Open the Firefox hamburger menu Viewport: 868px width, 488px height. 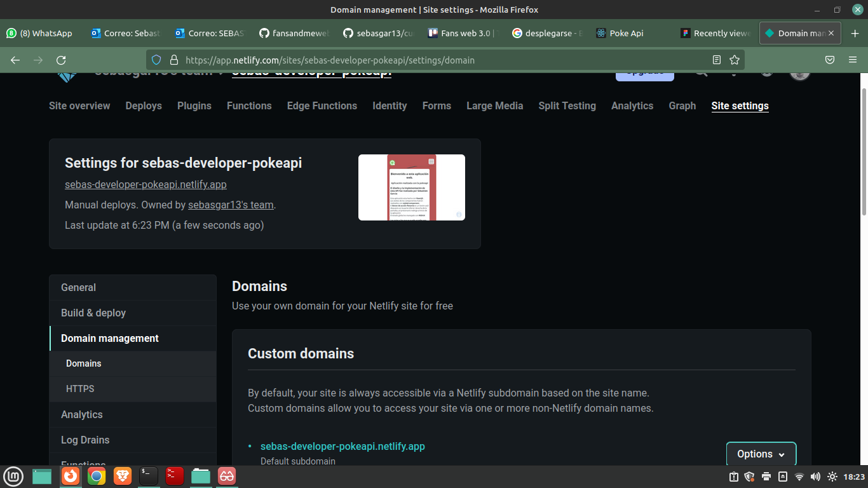[853, 60]
